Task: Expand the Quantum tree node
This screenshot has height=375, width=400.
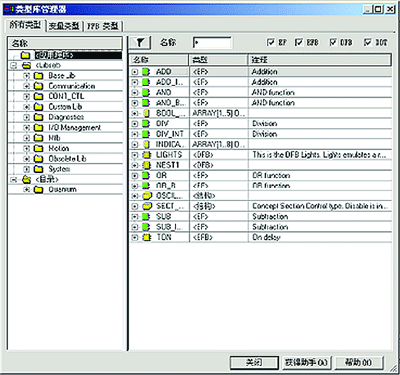Action: point(27,190)
